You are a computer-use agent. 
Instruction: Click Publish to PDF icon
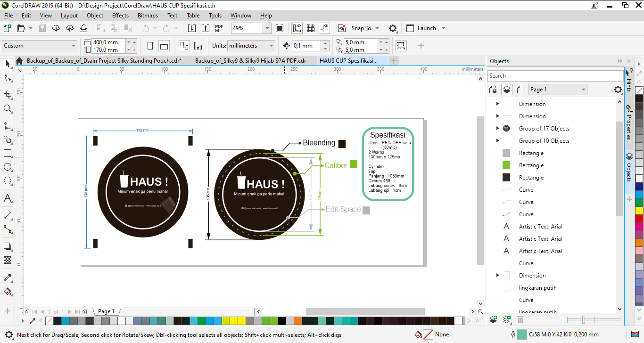coord(219,28)
